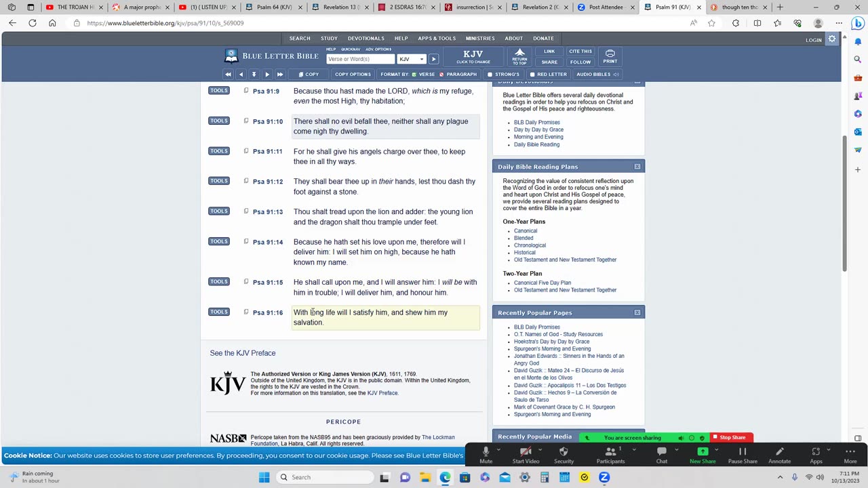Click the Tools button for Psa 91:14
The width and height of the screenshot is (868, 488).
(218, 241)
